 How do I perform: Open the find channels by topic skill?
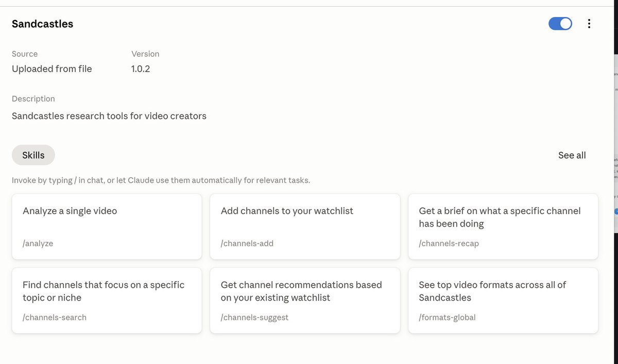pos(107,301)
